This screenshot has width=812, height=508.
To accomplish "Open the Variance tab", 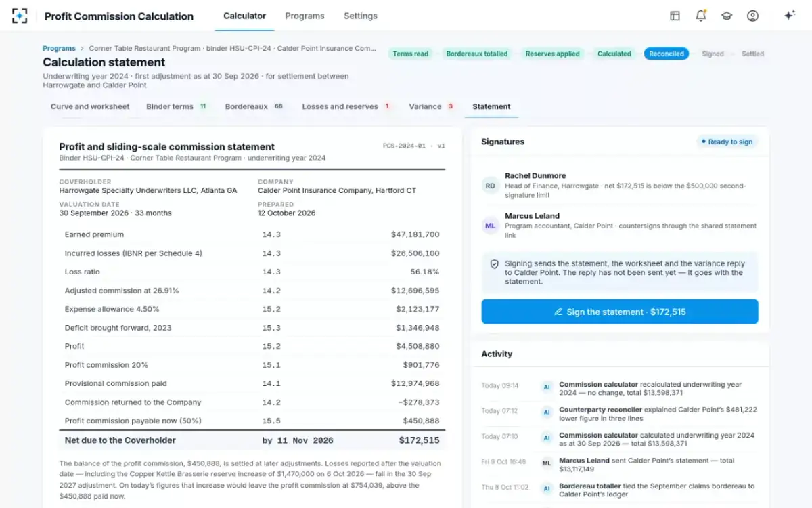I will click(431, 106).
